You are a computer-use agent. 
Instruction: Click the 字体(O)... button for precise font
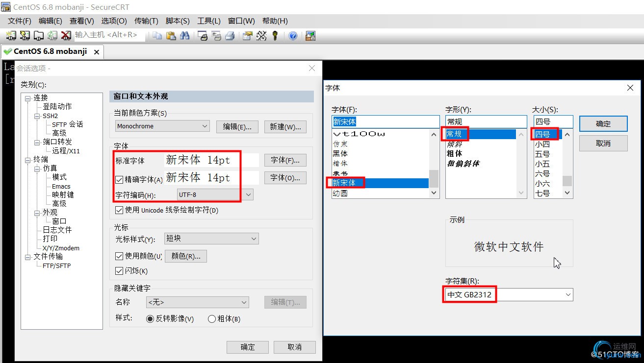click(285, 178)
